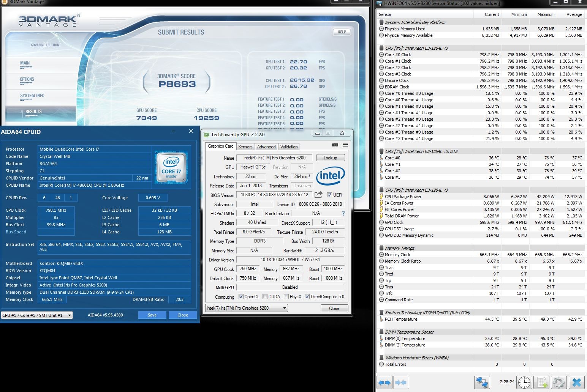Close HWiNFO sensors with blue X icon
The width and height of the screenshot is (587, 392).
576,382
